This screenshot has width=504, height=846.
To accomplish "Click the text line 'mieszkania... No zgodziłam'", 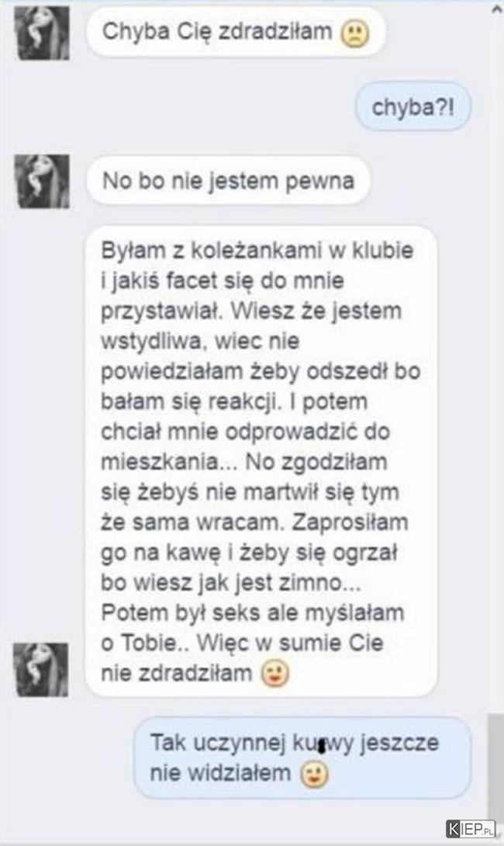I will tap(243, 462).
